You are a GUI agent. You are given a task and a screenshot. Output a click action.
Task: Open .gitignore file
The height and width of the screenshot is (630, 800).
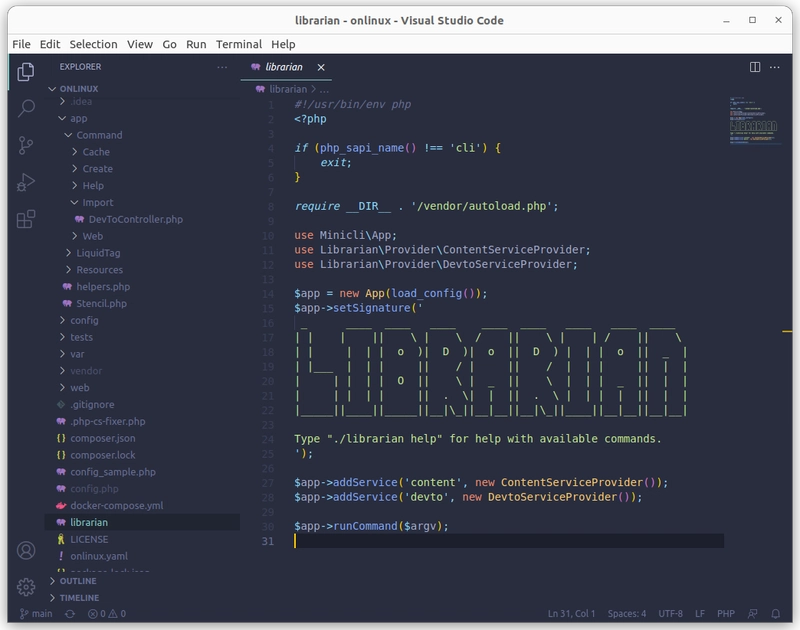(92, 405)
